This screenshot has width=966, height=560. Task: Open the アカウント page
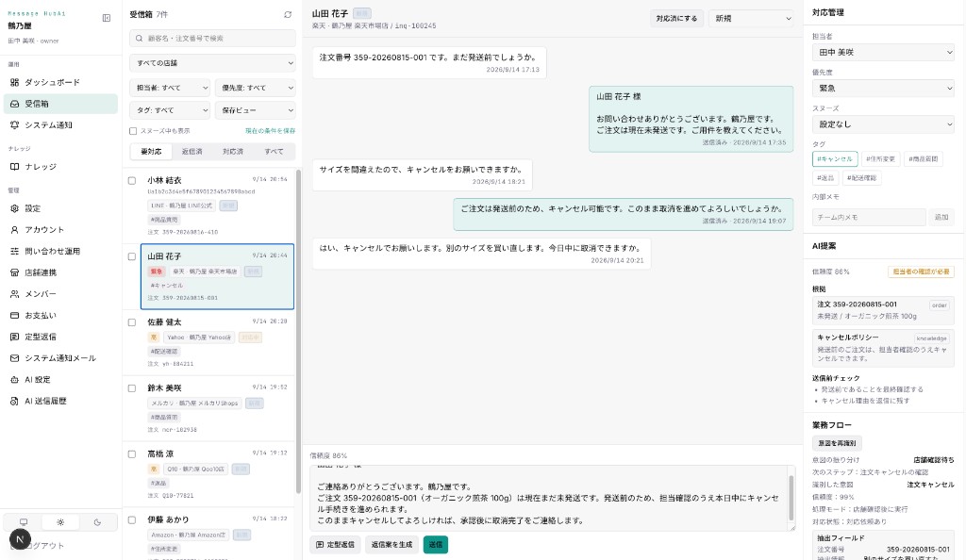(x=60, y=229)
